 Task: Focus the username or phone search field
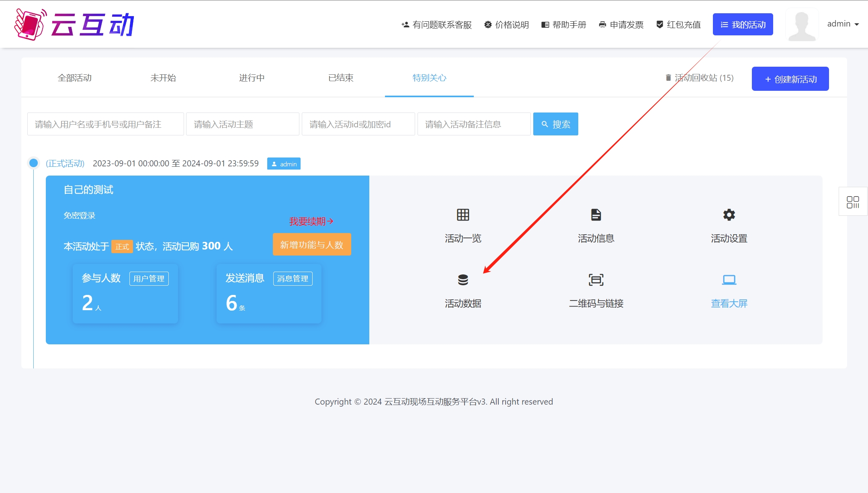click(105, 124)
